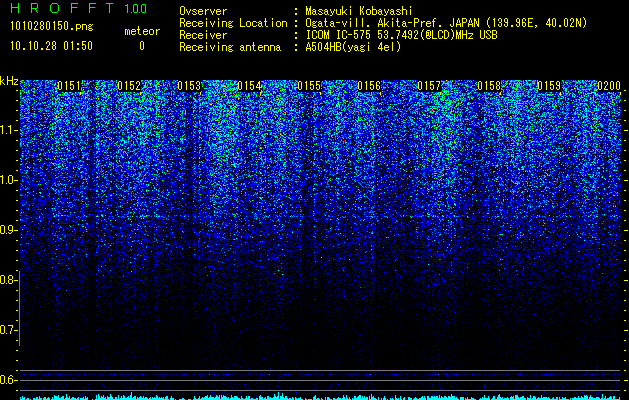The width and height of the screenshot is (629, 400).
Task: Click the 'Ovserver' label
Action: [x=203, y=11]
